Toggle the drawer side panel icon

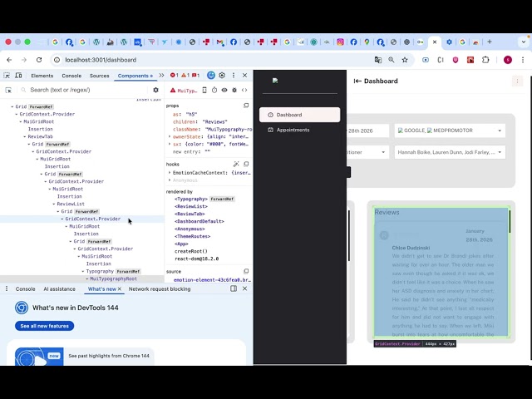[x=234, y=288]
